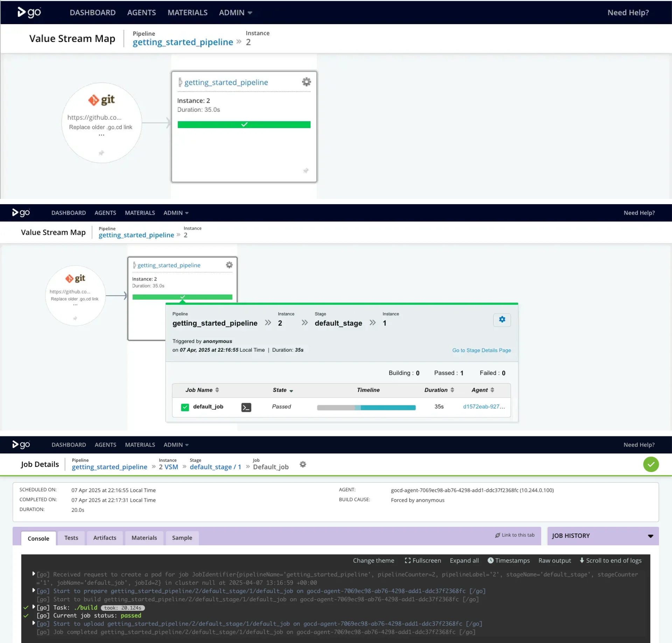Click the gear next to Default_job breadcrumb
Viewport: 672px width, 643px height.
(x=303, y=464)
